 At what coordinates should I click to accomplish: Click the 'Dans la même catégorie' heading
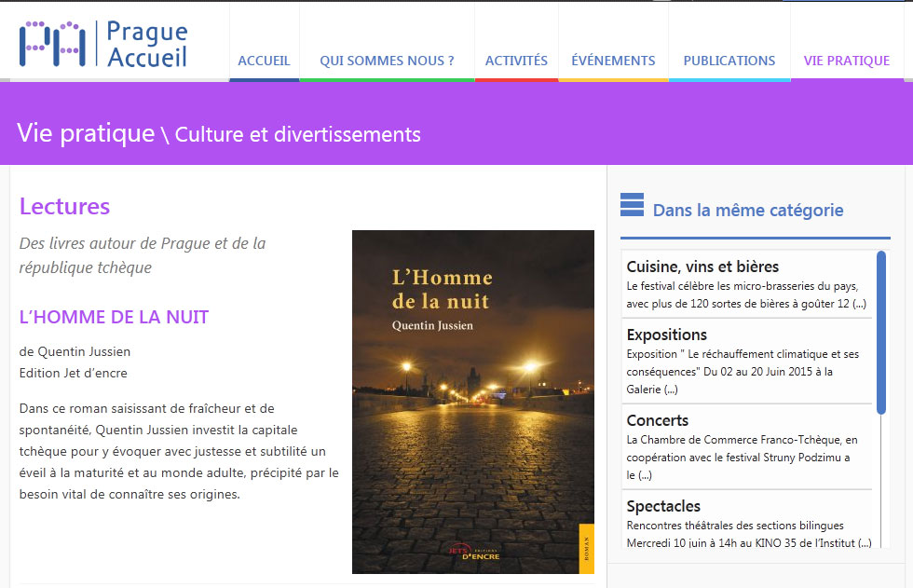(x=748, y=211)
